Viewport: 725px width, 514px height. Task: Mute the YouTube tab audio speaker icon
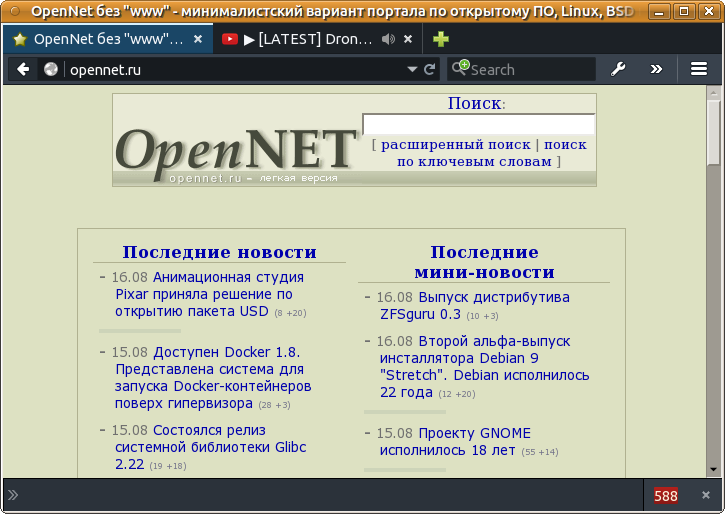coord(388,39)
